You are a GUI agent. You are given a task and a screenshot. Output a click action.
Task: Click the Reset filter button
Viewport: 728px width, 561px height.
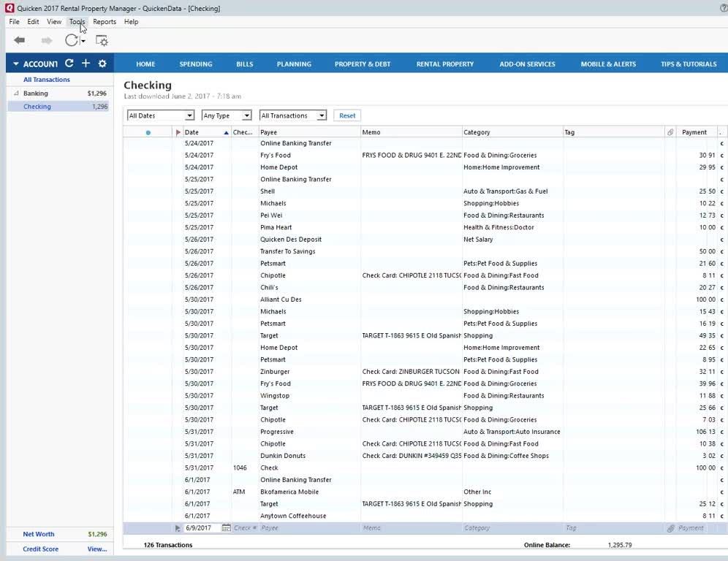pyautogui.click(x=347, y=115)
